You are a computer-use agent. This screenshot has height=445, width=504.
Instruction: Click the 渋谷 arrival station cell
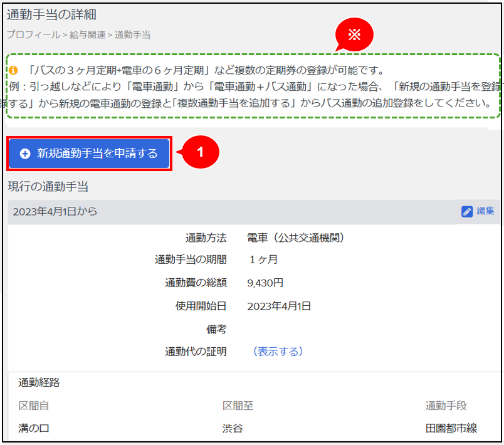233,429
